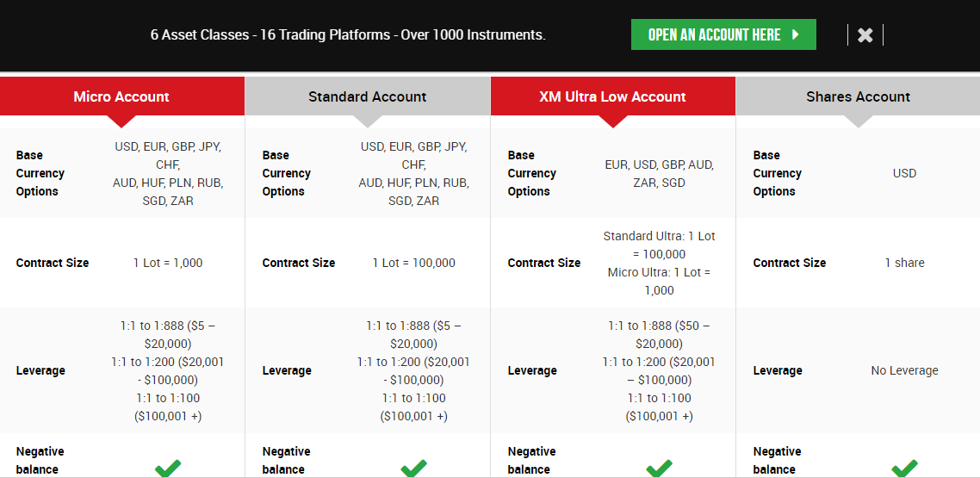Image resolution: width=980 pixels, height=478 pixels.
Task: Click XM Ultra Low 'Negative balance' label
Action: point(531,461)
